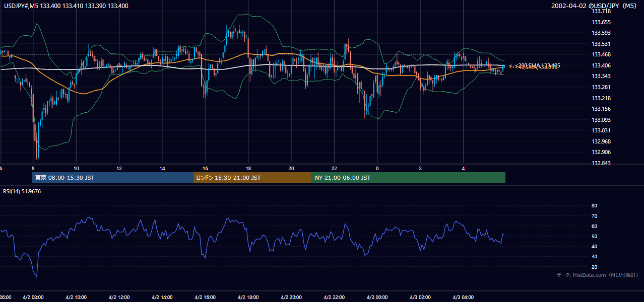Click the RSI 70 level label
The width and height of the screenshot is (644, 302).
pyautogui.click(x=594, y=216)
